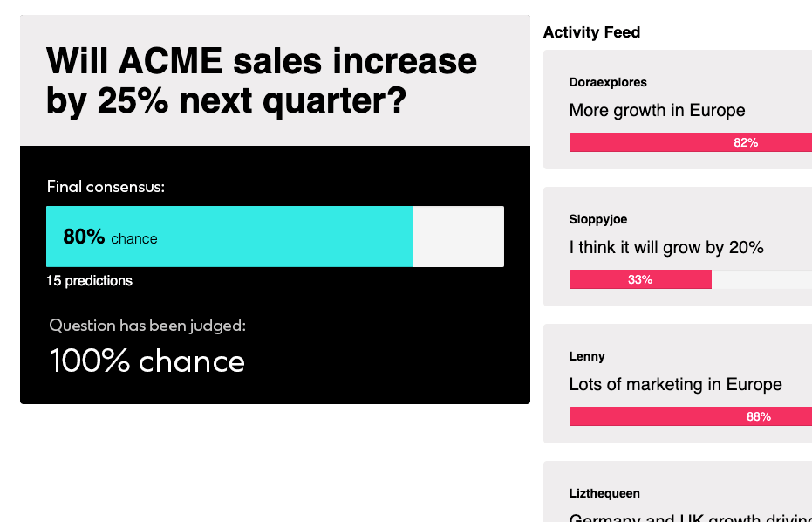Open Lizthequeen user profile

point(604,493)
